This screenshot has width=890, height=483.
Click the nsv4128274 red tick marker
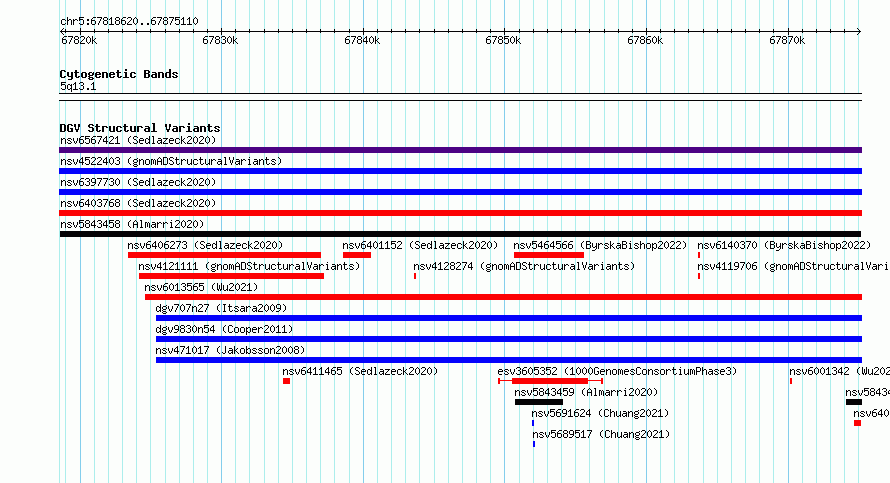[415, 276]
